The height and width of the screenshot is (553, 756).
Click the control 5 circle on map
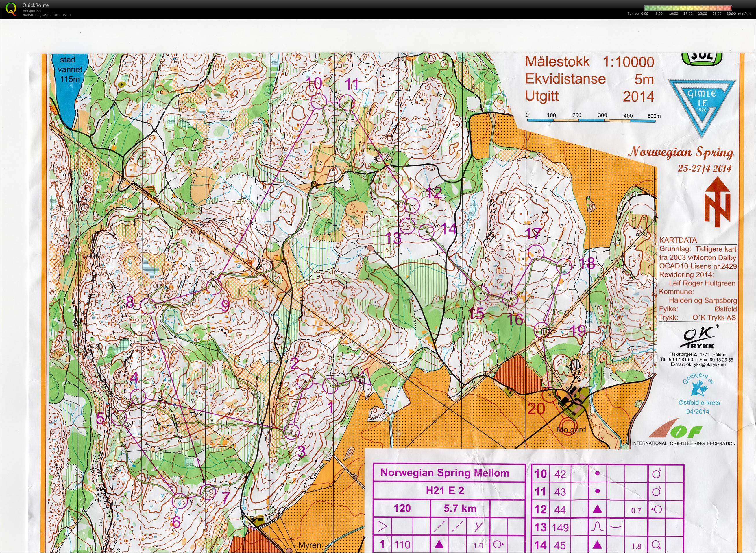coord(119,418)
